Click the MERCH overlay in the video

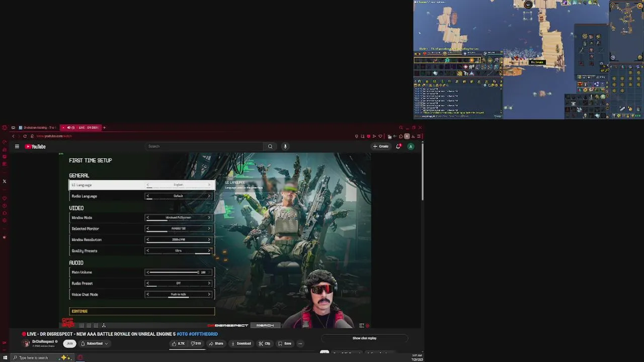(x=265, y=325)
